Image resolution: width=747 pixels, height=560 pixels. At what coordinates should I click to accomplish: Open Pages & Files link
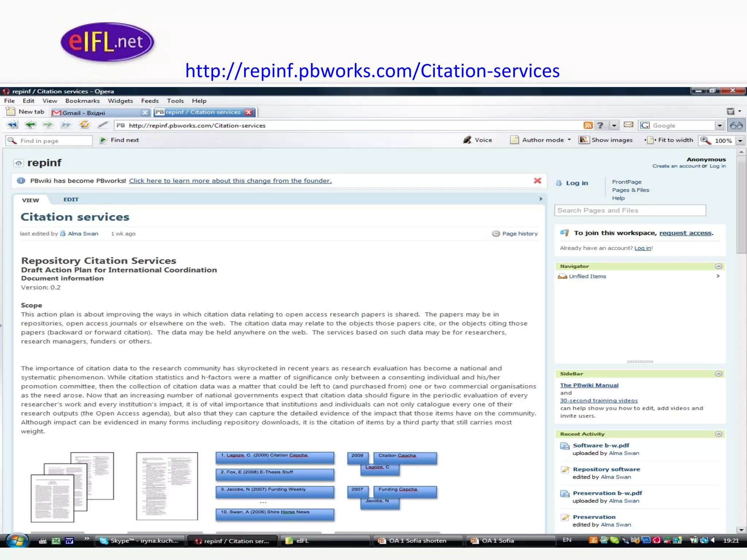click(x=631, y=190)
